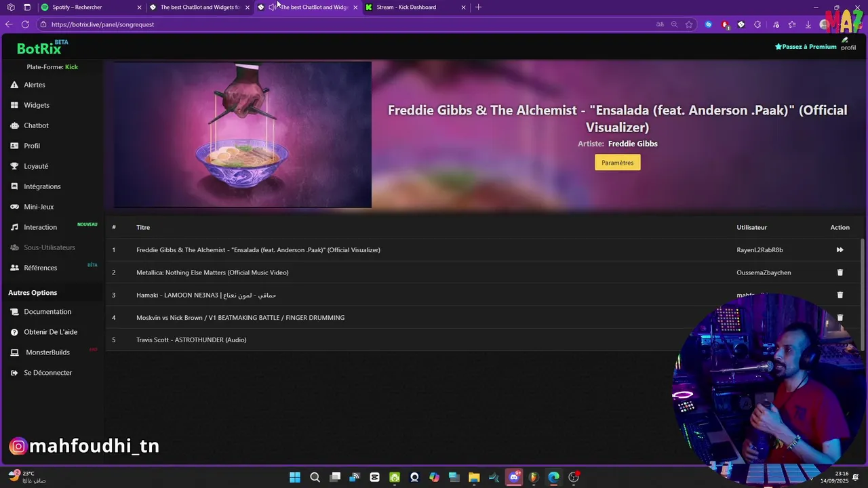Click the Chatbot robot icon
The image size is (868, 488).
pyautogui.click(x=14, y=125)
